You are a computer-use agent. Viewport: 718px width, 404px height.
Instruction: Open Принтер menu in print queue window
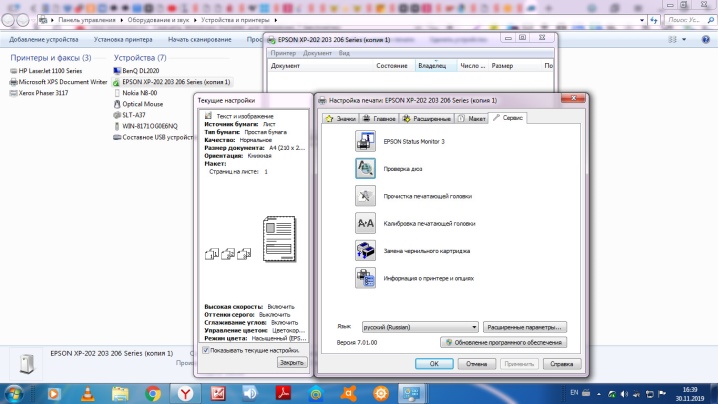click(x=283, y=53)
